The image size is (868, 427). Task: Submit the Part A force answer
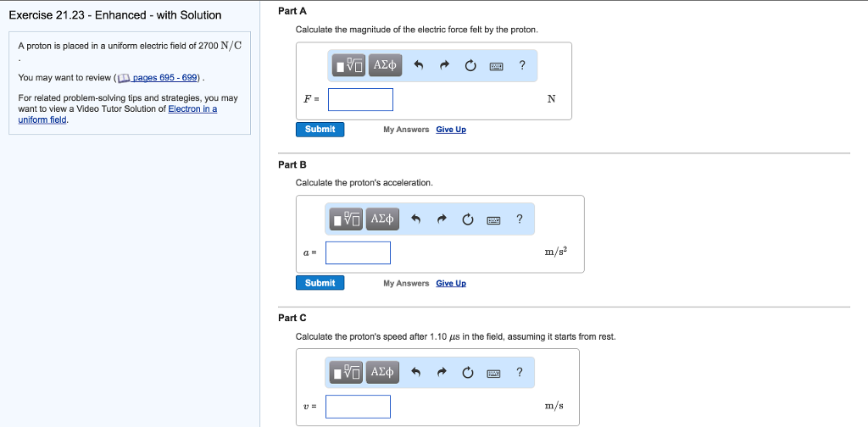(x=320, y=130)
